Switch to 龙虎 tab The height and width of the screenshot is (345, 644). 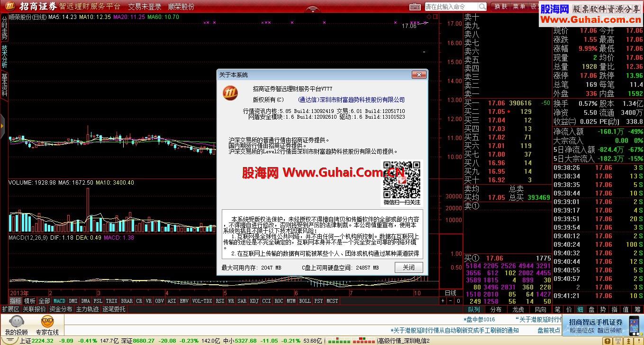pos(518,309)
